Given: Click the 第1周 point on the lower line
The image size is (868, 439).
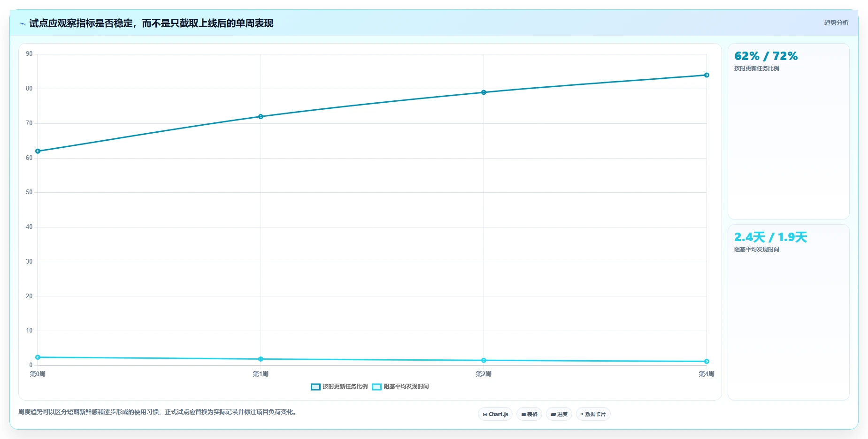Looking at the screenshot, I should tap(261, 359).
